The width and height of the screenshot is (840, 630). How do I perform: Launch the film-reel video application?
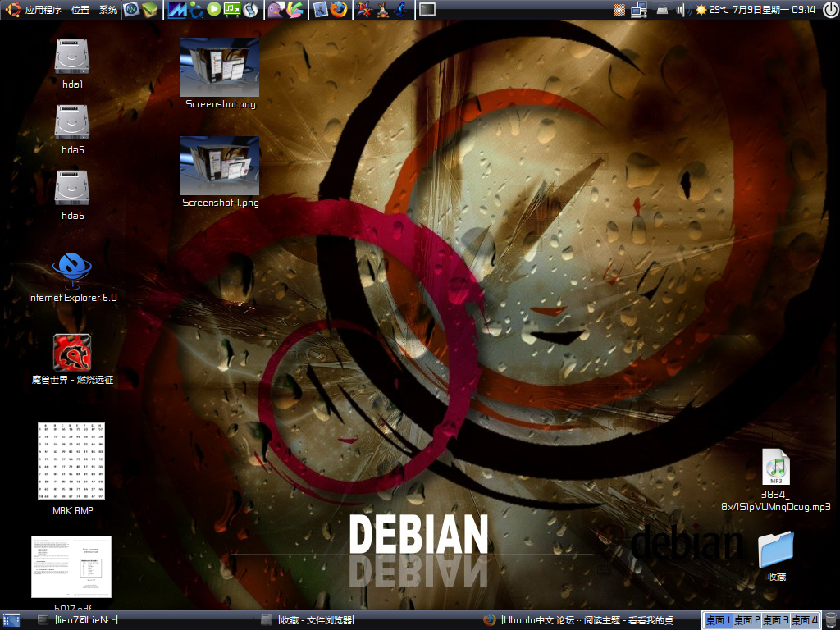tap(250, 10)
